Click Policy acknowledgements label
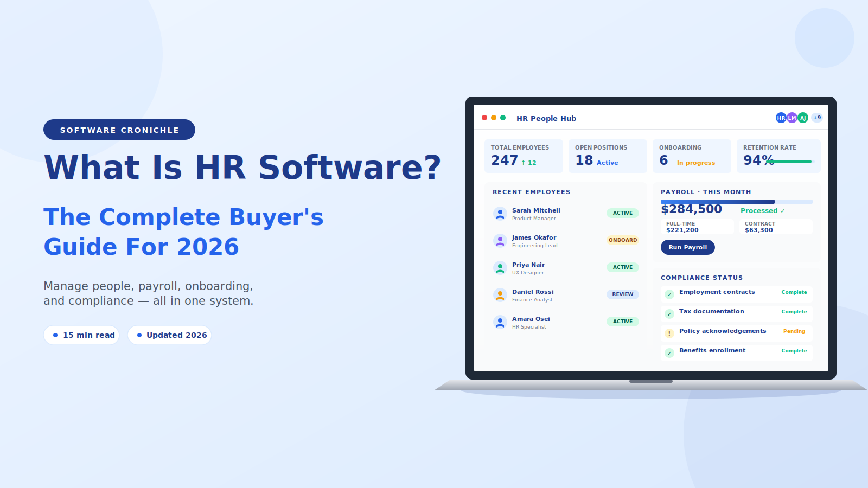 [x=723, y=331]
